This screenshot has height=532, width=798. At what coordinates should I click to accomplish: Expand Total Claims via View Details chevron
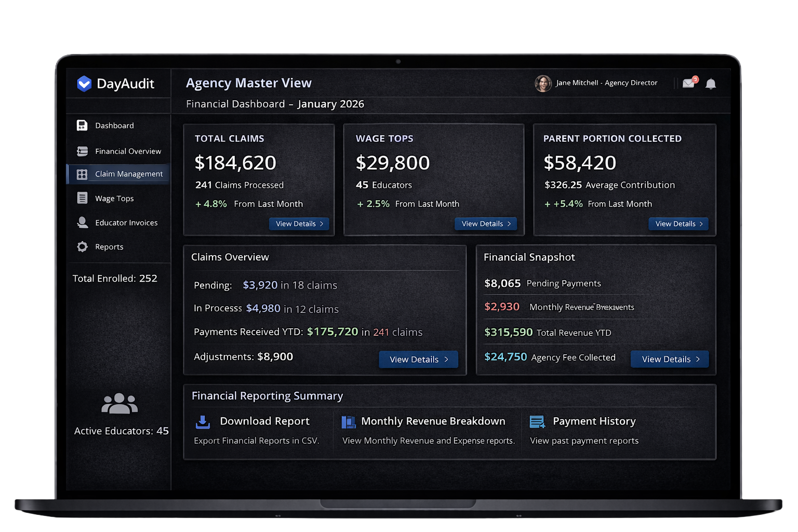[x=323, y=223]
